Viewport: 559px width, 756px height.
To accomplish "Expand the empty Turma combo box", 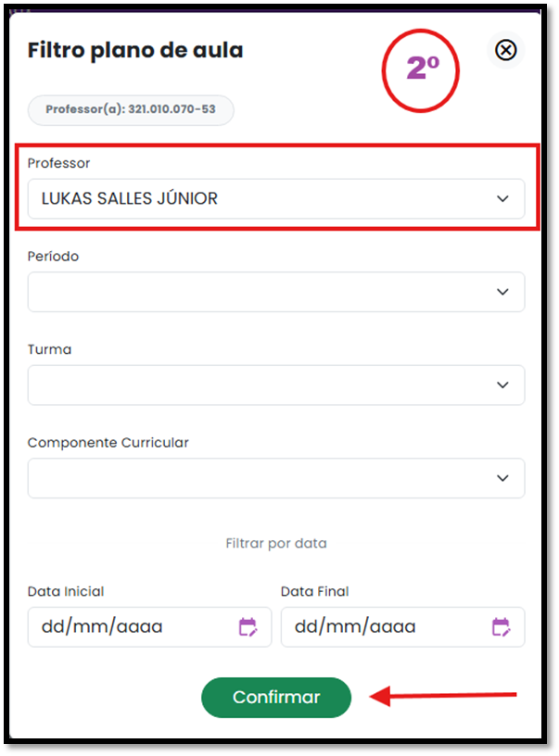I will tap(276, 384).
